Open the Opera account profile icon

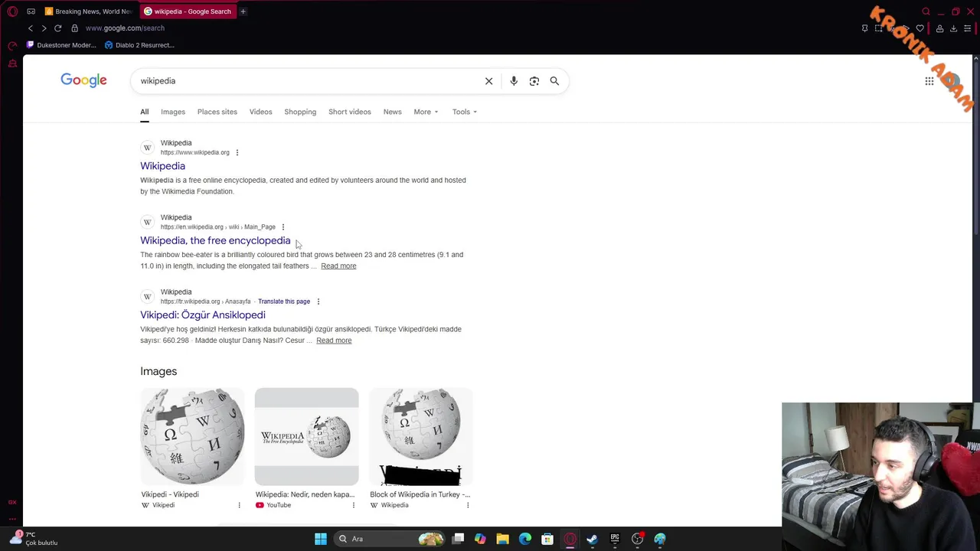pos(939,28)
